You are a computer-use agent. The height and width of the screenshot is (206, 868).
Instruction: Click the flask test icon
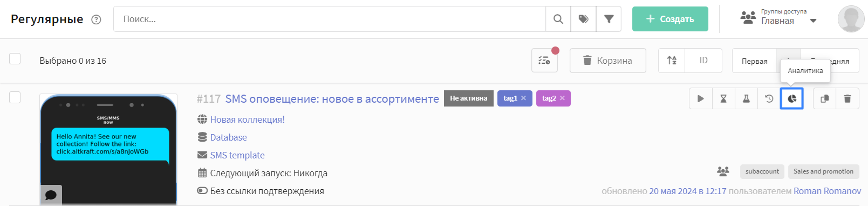(x=746, y=98)
